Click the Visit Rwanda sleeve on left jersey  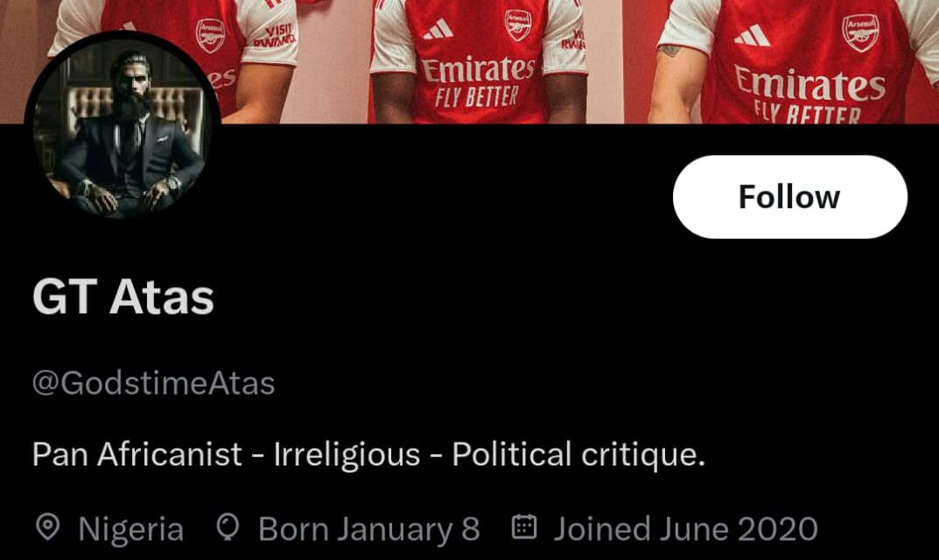pos(276,35)
